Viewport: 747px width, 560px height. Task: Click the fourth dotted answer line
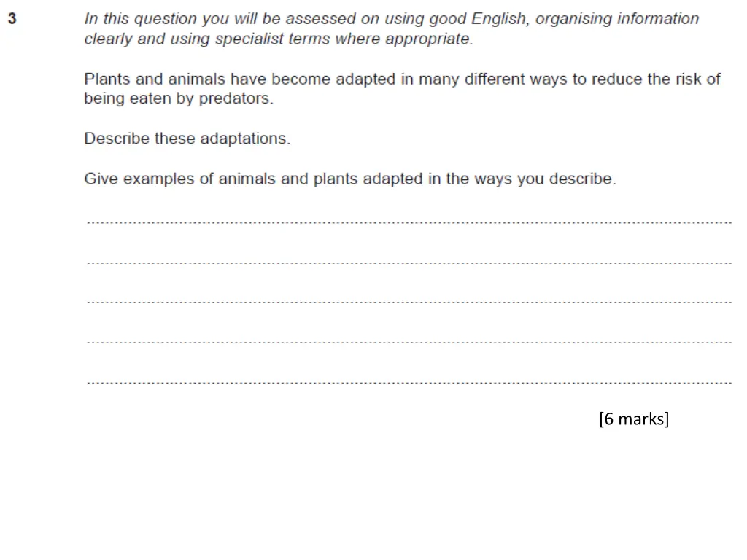[409, 342]
